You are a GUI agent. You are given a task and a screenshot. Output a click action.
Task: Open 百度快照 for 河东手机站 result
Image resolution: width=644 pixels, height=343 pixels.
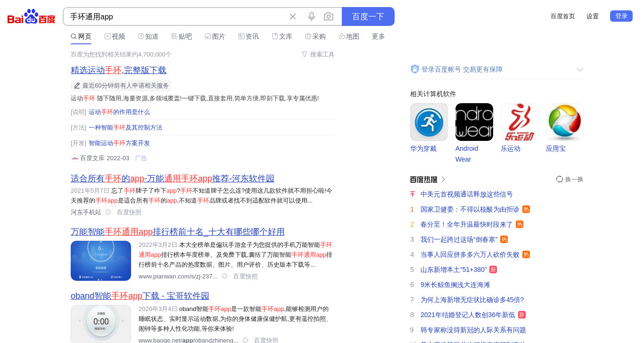129,212
